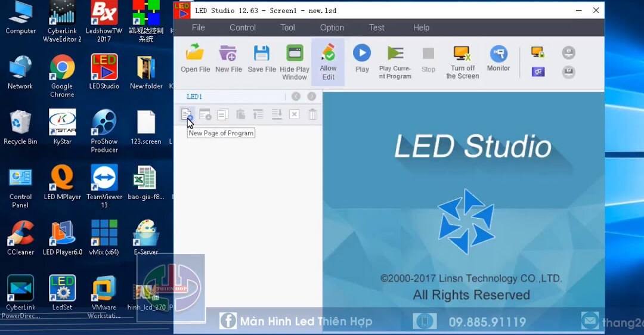
Task: Click the move item down icon
Action: [x=277, y=114]
